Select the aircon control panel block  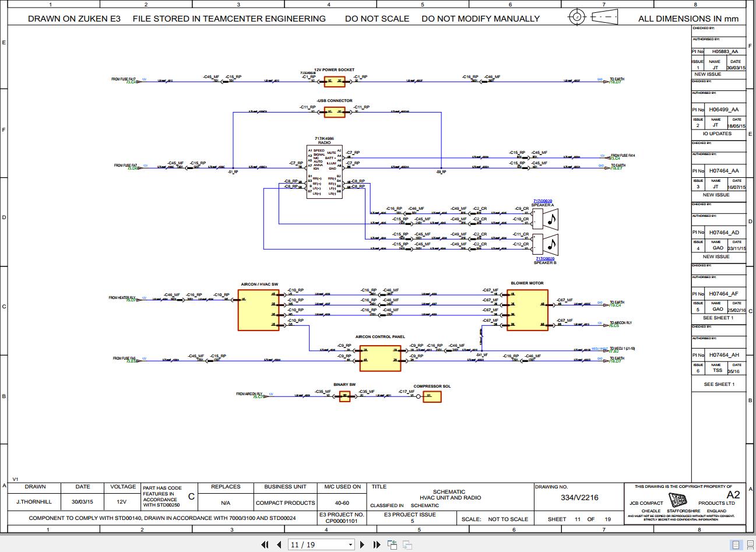(x=380, y=358)
